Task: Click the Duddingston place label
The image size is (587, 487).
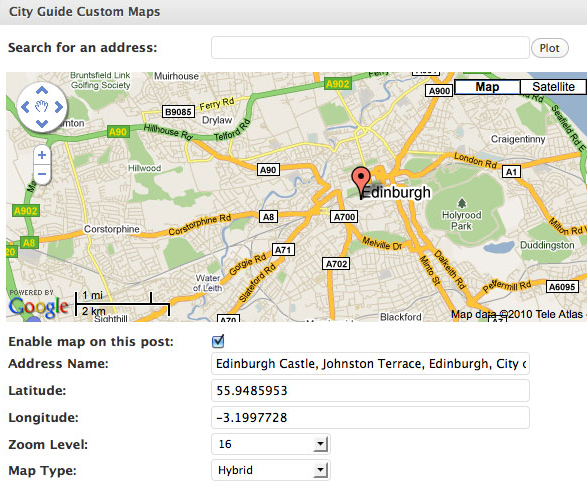Action: [547, 245]
